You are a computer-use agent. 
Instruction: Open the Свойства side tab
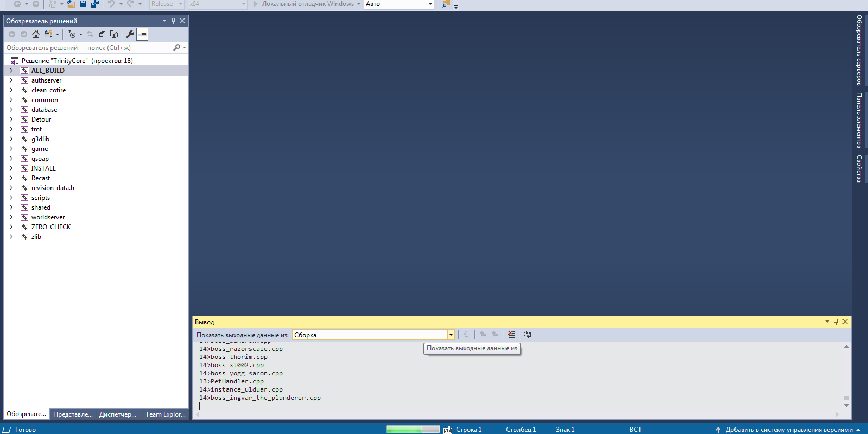coord(859,168)
